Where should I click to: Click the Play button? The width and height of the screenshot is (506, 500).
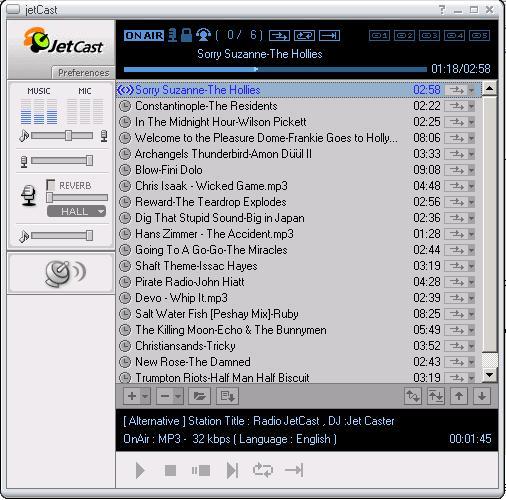pos(140,471)
